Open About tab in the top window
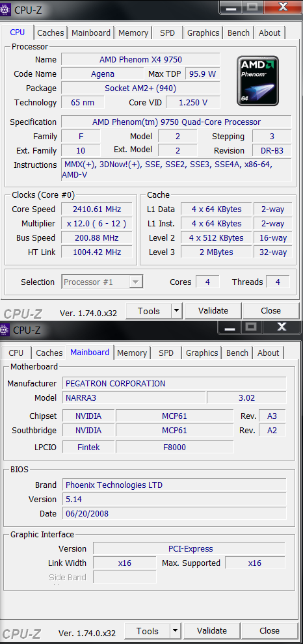The width and height of the screenshot is (303, 644). (269, 33)
